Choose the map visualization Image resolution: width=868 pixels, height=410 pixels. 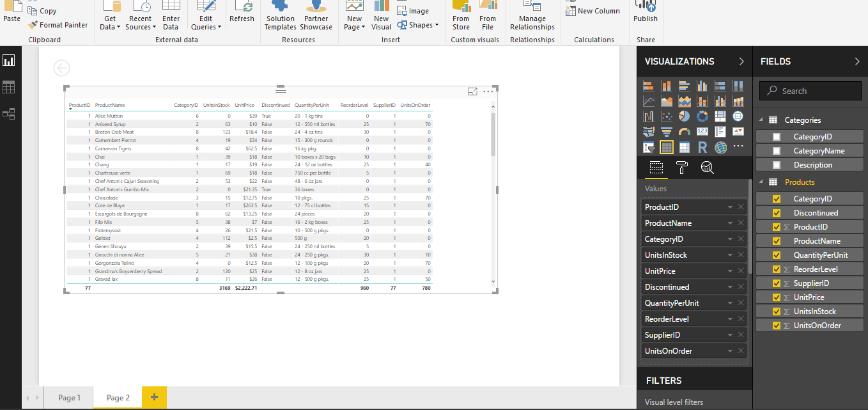pos(738,116)
